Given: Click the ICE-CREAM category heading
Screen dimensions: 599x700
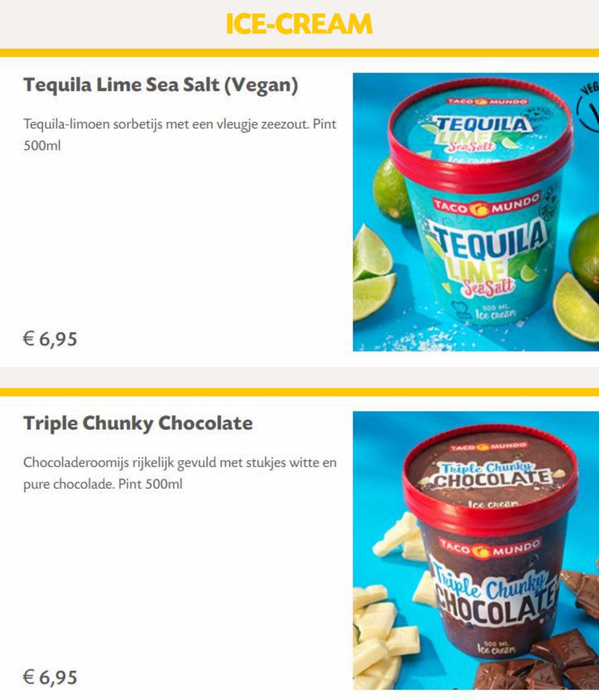Looking at the screenshot, I should (x=299, y=24).
